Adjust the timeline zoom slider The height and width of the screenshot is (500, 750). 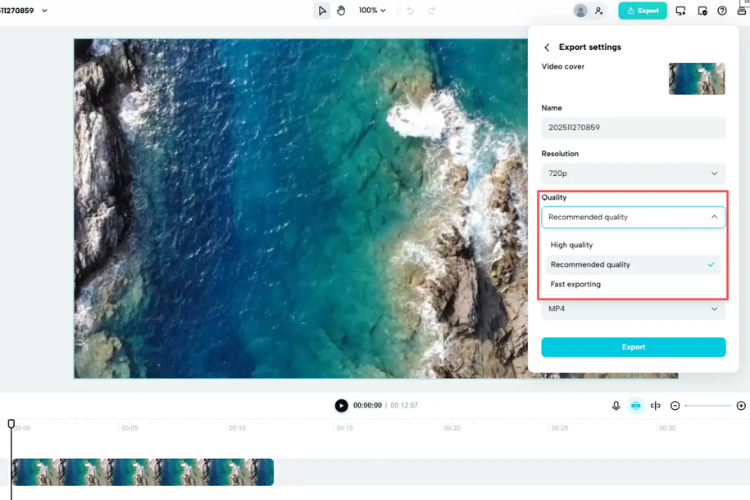[708, 406]
